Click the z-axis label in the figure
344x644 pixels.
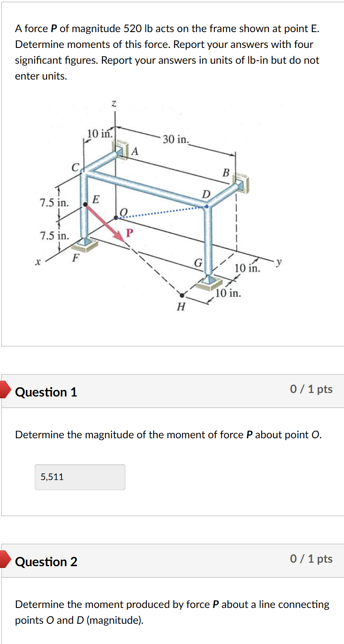(x=113, y=103)
